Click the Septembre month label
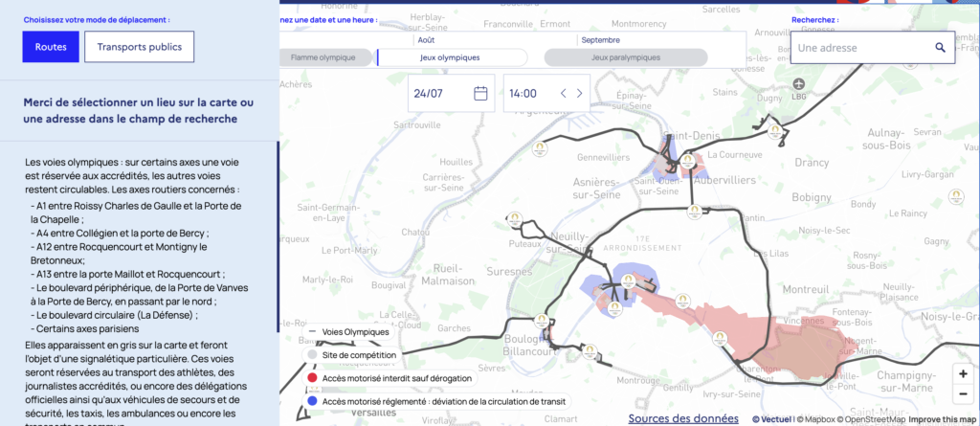Image resolution: width=980 pixels, height=426 pixels. point(601,40)
